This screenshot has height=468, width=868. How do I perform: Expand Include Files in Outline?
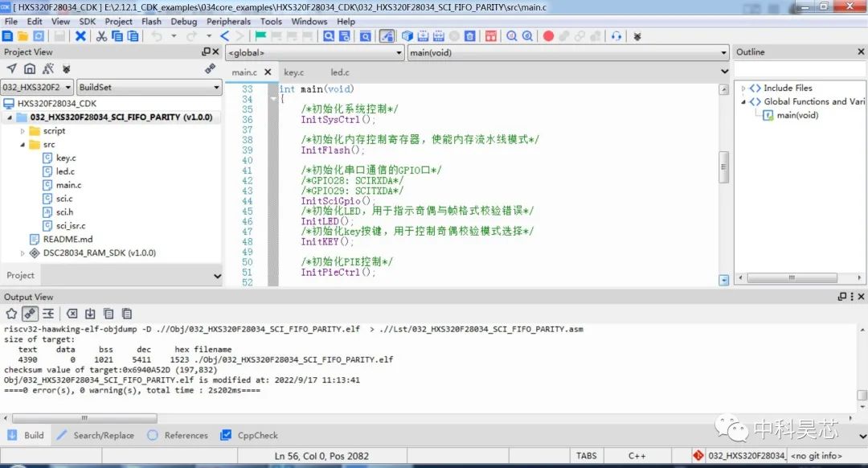click(x=743, y=88)
